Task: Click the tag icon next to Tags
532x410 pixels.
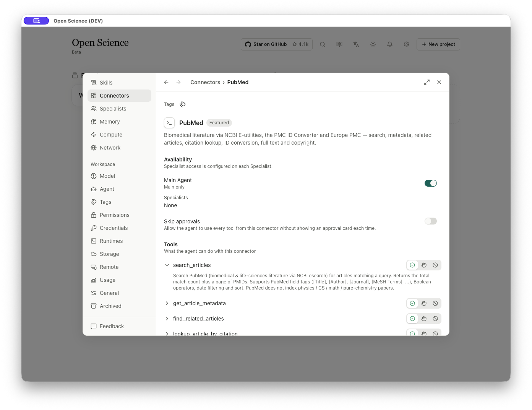Action: [183, 104]
